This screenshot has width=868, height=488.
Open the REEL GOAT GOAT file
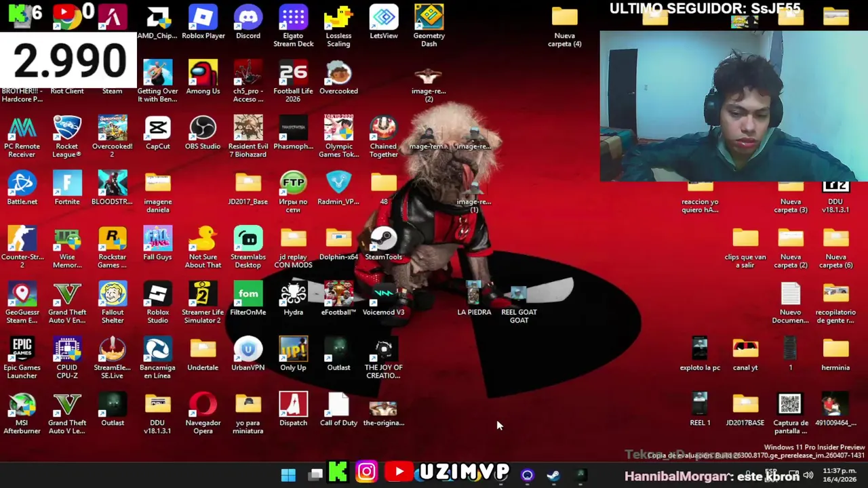519,304
